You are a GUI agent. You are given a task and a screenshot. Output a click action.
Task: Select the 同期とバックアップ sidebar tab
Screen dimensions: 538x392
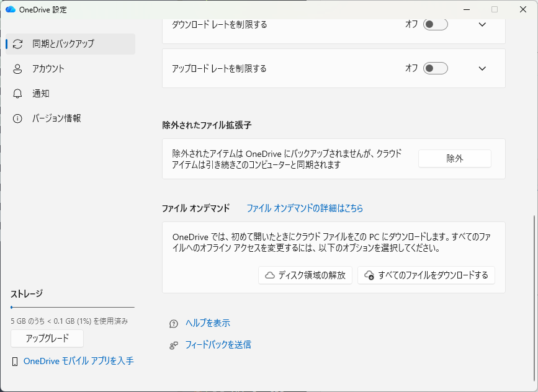click(x=70, y=44)
